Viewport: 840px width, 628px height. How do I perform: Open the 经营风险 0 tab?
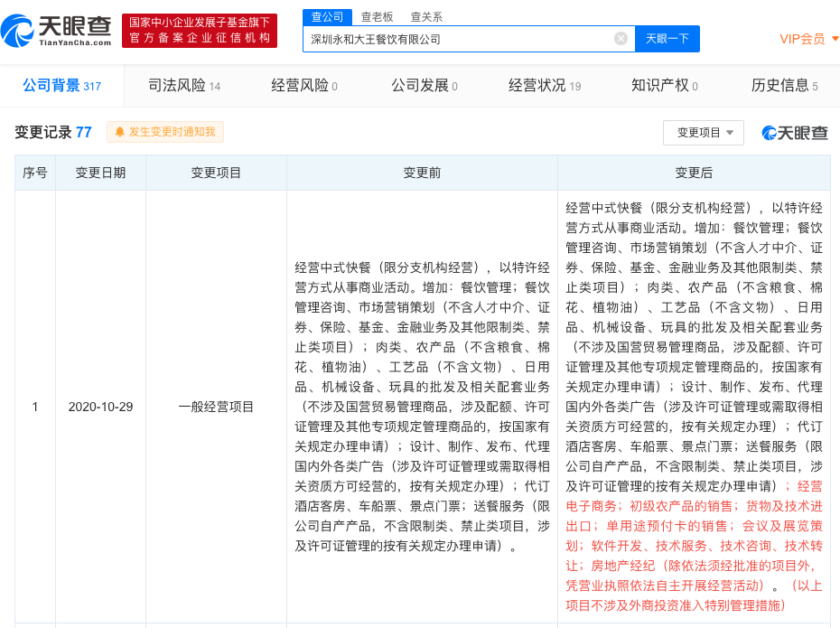[x=304, y=85]
